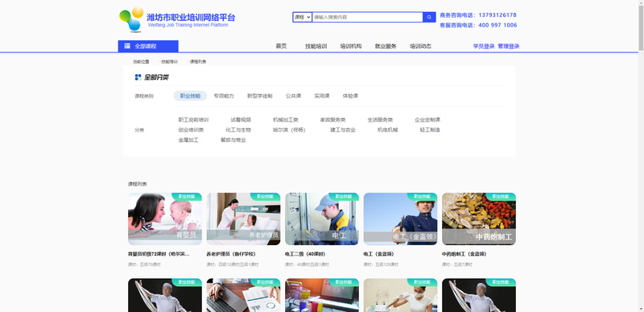
Task: Click the page vertical scrollbar
Action: 641,156
